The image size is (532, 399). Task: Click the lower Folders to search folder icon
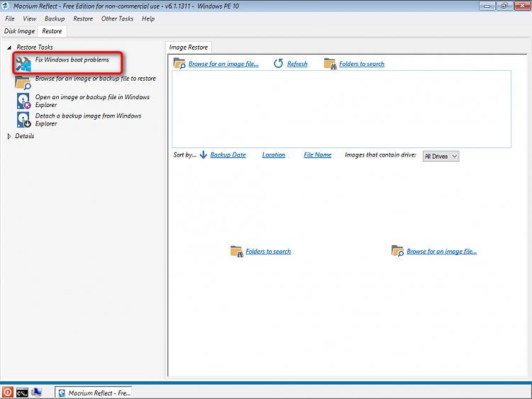click(x=236, y=251)
